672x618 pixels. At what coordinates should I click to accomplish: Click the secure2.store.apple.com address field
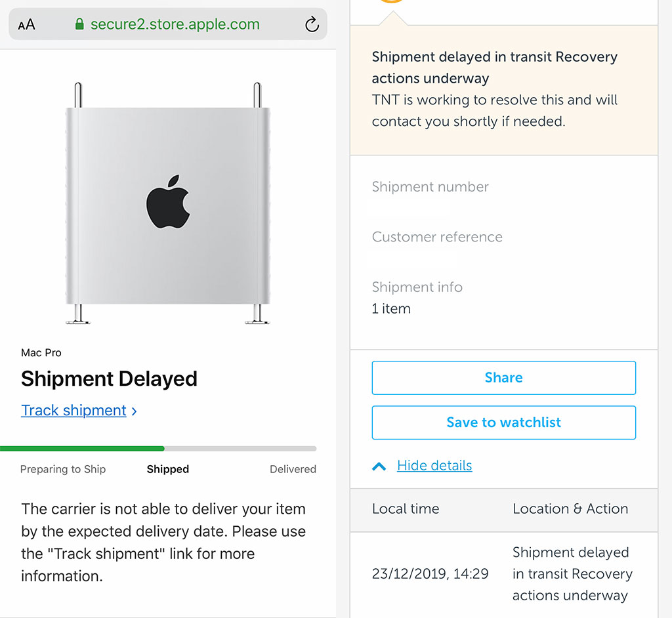(175, 25)
